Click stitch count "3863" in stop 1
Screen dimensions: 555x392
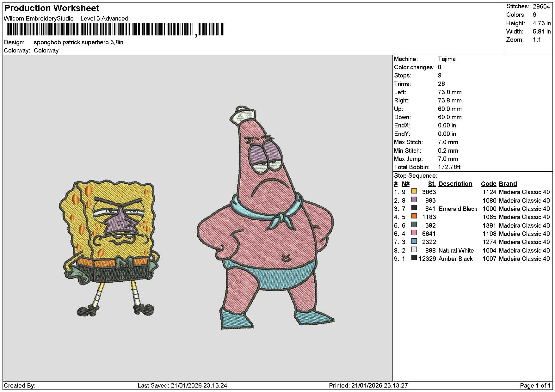(429, 192)
